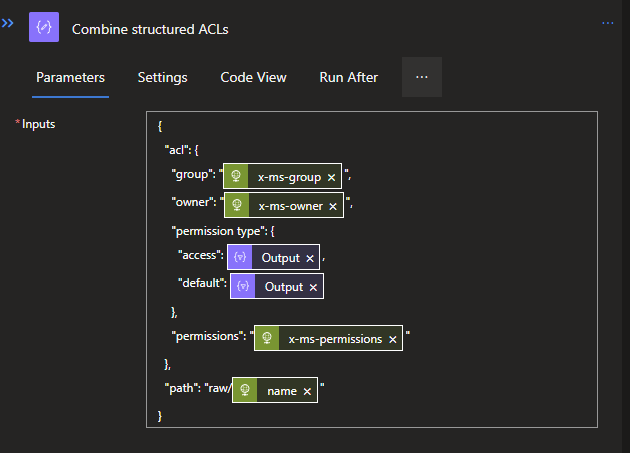Expand the overflow tabs ellipsis button
The width and height of the screenshot is (630, 453).
(421, 77)
